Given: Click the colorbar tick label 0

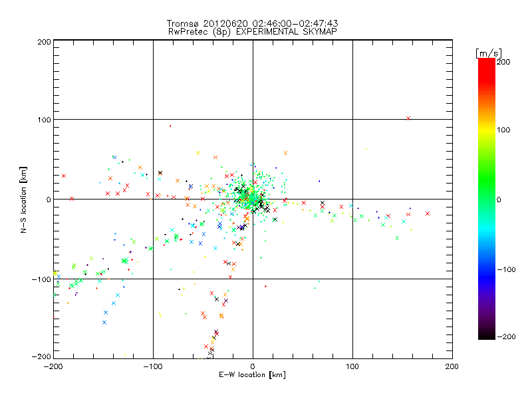Looking at the screenshot, I should pos(501,199).
